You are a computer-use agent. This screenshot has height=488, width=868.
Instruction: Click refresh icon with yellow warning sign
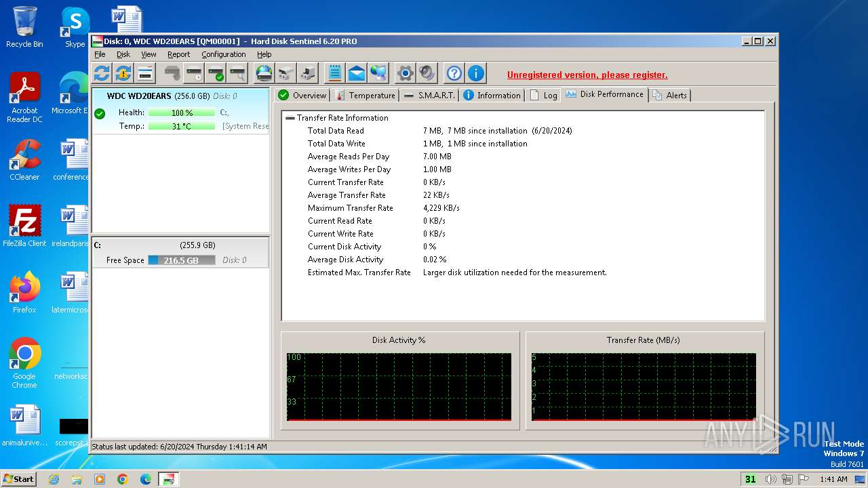pos(123,73)
